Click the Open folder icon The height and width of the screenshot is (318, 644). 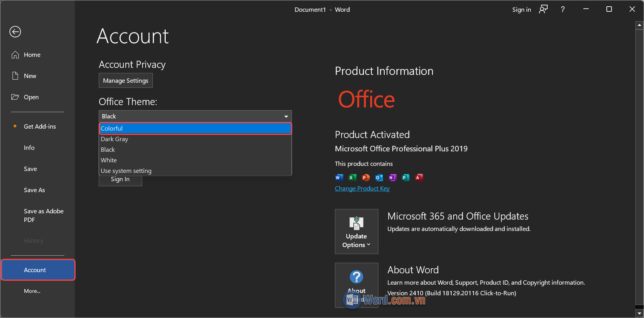[15, 97]
